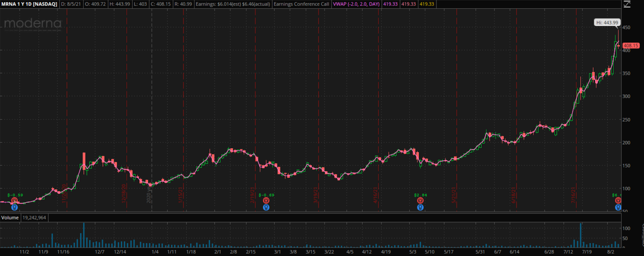Image resolution: width=644 pixels, height=256 pixels.
Task: Click the O: 409.72 open value
Action: coord(95,4)
